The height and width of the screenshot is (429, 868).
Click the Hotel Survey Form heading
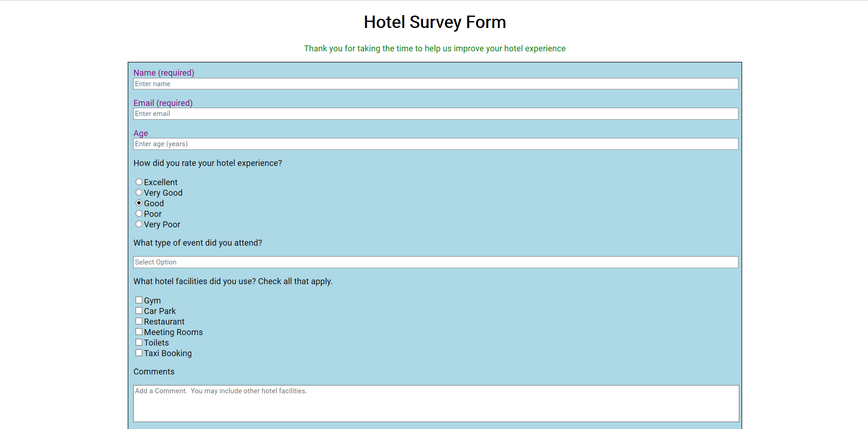434,22
